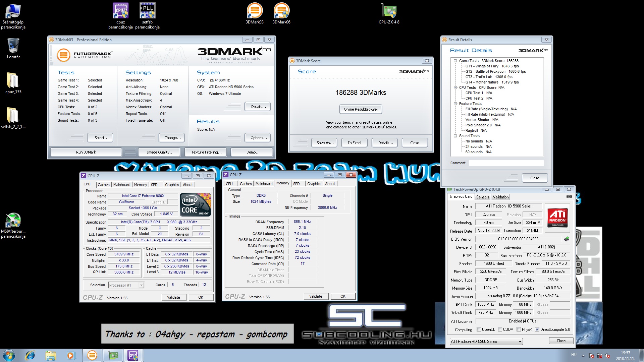The width and height of the screenshot is (644, 362).
Task: Toggle the CUDA checkbox
Action: pyautogui.click(x=500, y=329)
